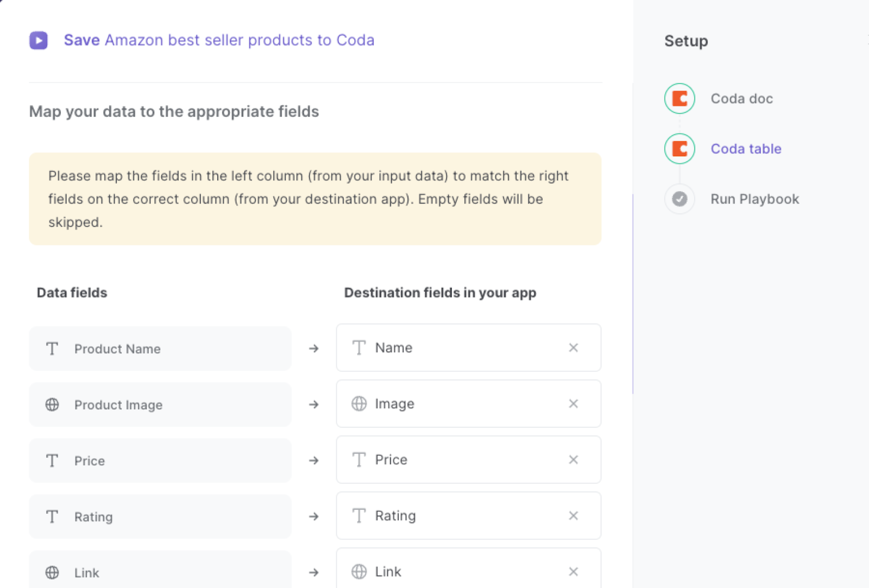
Task: Click the Rating data field
Action: pyautogui.click(x=160, y=516)
